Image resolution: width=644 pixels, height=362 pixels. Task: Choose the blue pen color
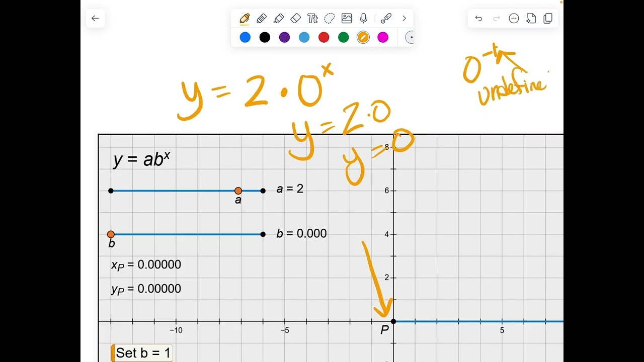click(245, 37)
